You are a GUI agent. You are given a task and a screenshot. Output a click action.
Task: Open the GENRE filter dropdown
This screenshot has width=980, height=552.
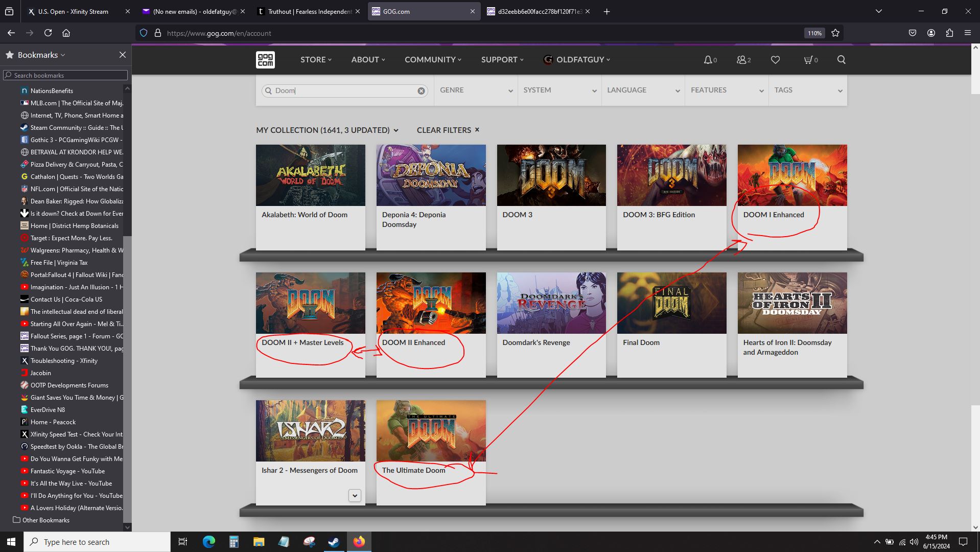(476, 90)
